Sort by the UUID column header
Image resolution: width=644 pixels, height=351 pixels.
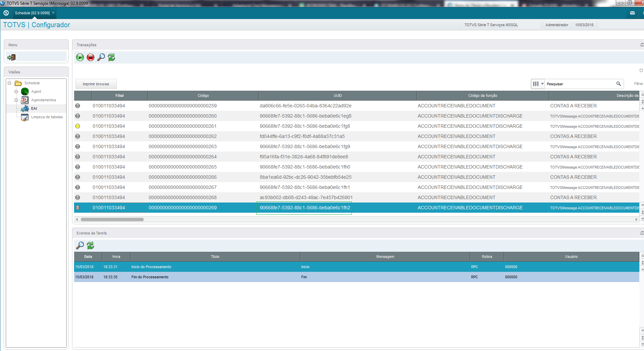(x=338, y=95)
